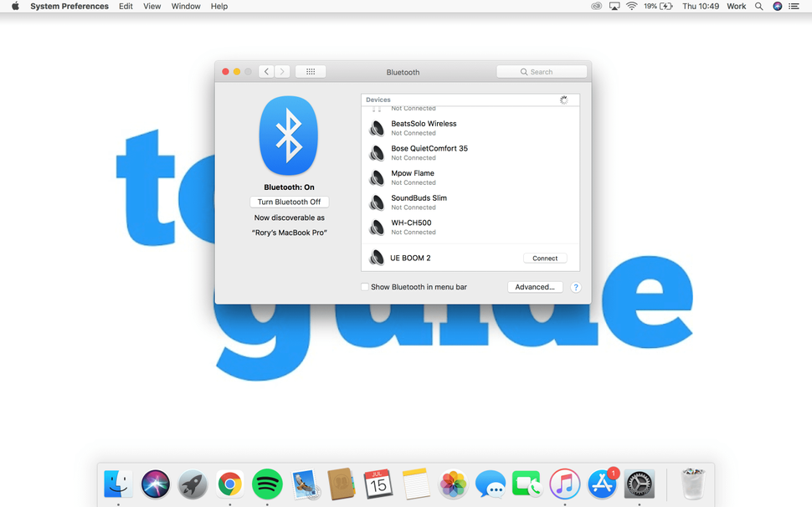Connect to UE BOOM 2
The height and width of the screenshot is (507, 812).
pos(545,258)
